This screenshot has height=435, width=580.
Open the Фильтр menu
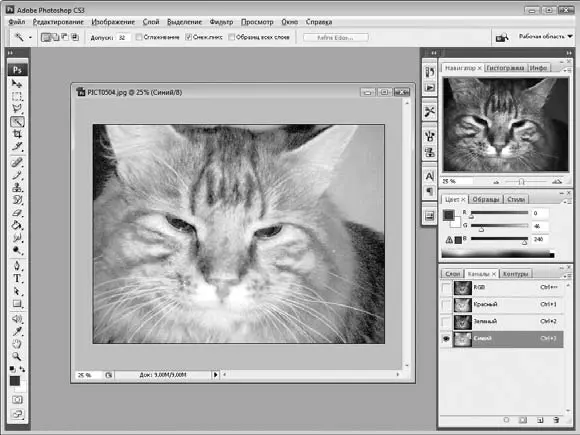221,22
